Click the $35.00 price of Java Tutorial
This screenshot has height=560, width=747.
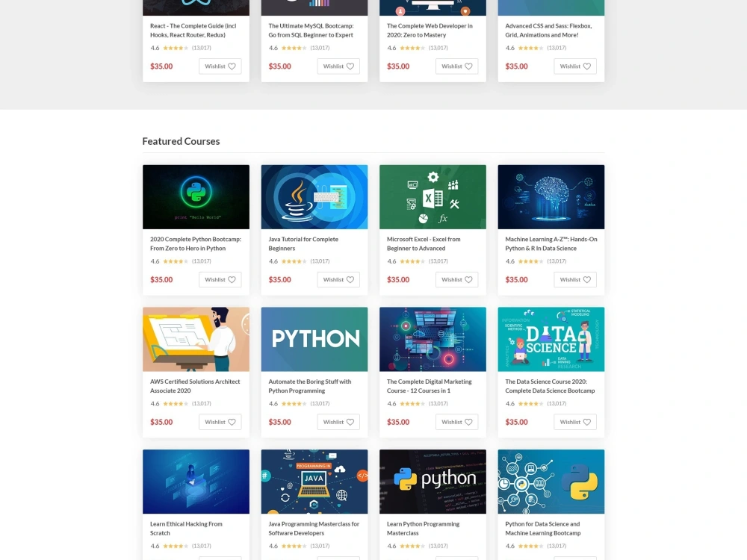279,280
